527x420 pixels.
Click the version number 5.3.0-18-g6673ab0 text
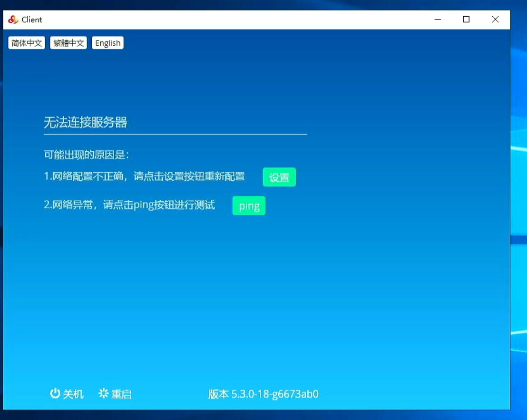coord(274,394)
